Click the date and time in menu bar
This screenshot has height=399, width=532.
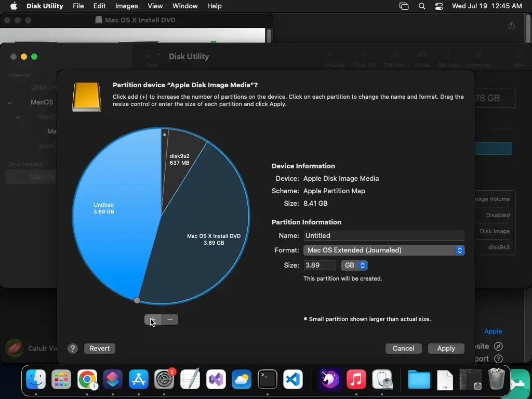(487, 6)
